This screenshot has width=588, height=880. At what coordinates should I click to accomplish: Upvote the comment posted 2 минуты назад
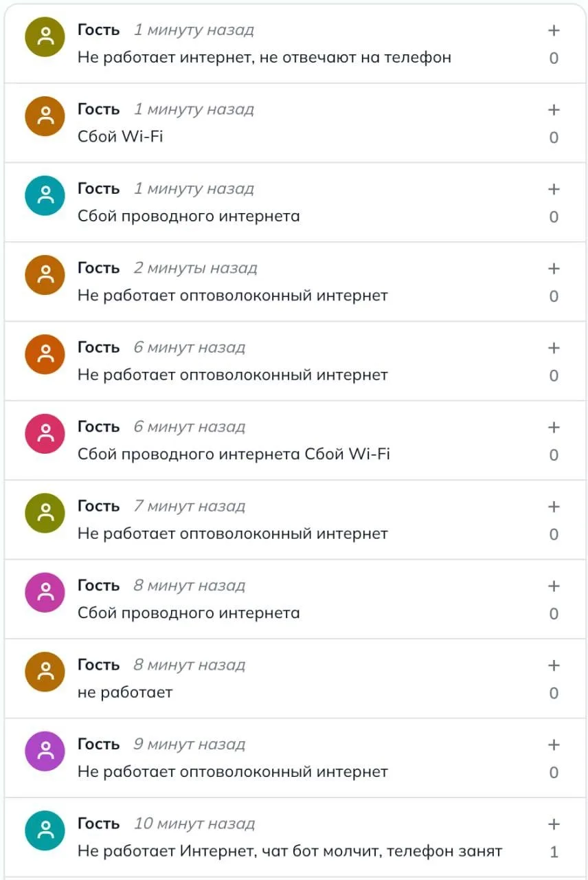click(x=554, y=269)
